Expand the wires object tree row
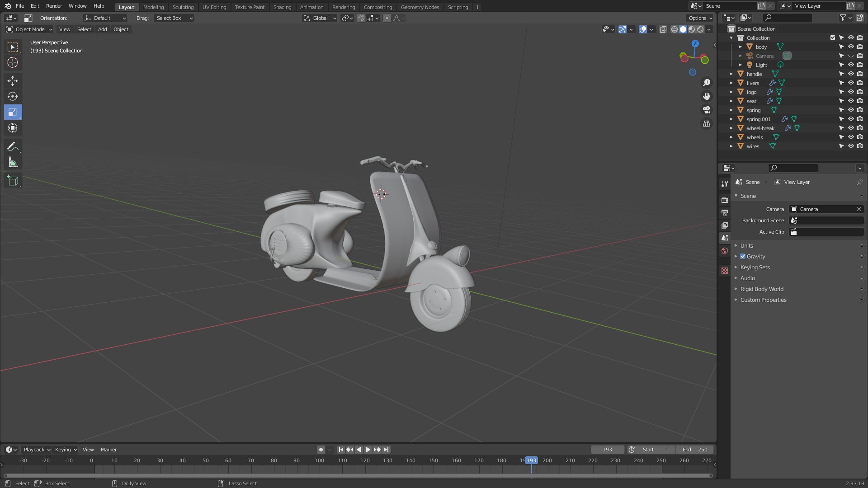This screenshot has height=488, width=868. pos(731,146)
